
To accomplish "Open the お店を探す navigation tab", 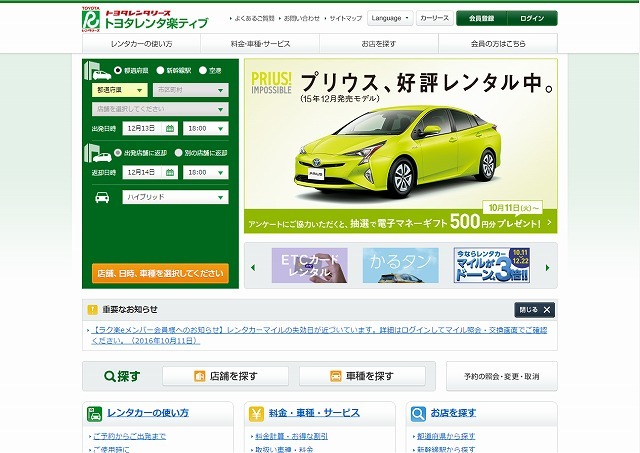I will [380, 44].
